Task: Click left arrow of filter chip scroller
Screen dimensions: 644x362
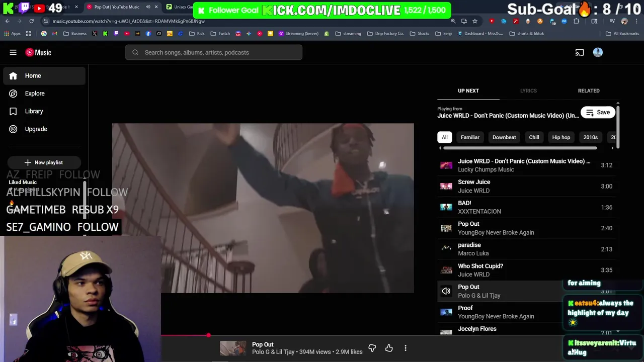Action: 440,148
